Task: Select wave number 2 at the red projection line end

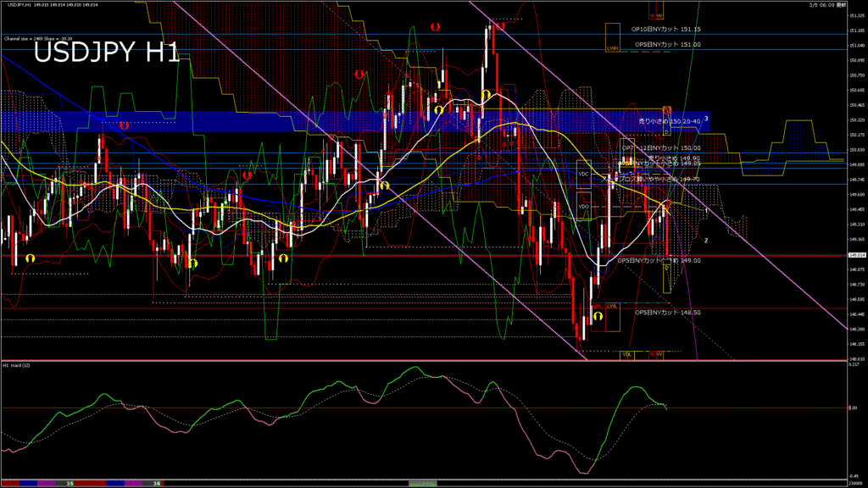Action: pyautogui.click(x=706, y=241)
